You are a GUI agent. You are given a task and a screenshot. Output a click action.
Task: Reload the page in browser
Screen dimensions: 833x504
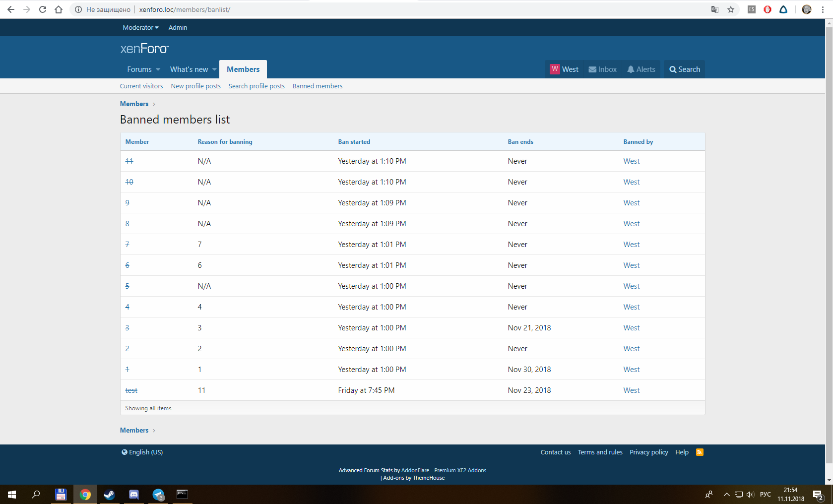pos(43,9)
